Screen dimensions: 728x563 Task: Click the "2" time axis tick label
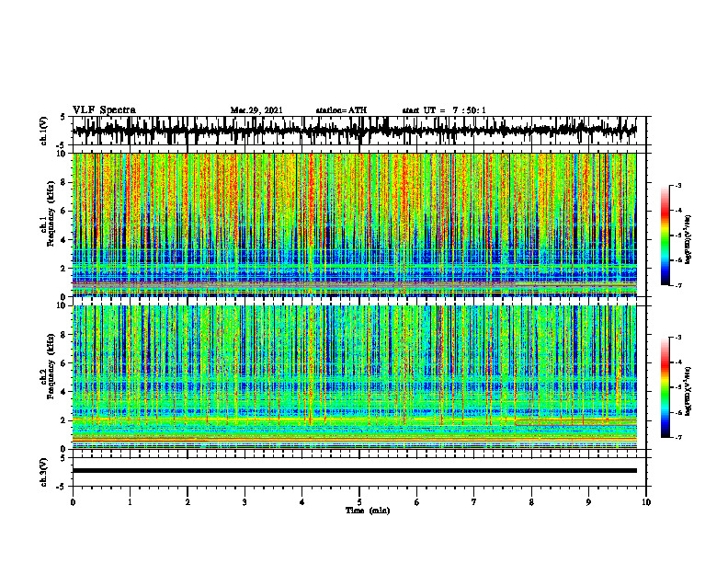pos(188,502)
